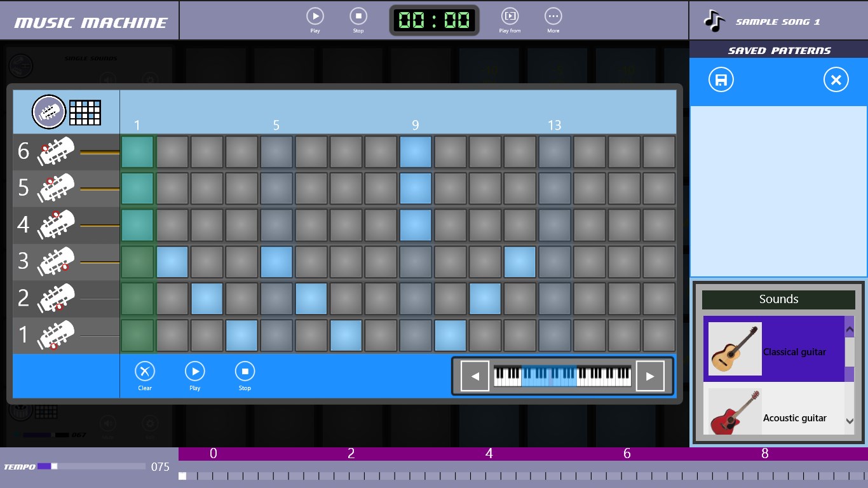Screen dimensions: 868x488
Task: Open the More options menu
Action: click(x=553, y=17)
